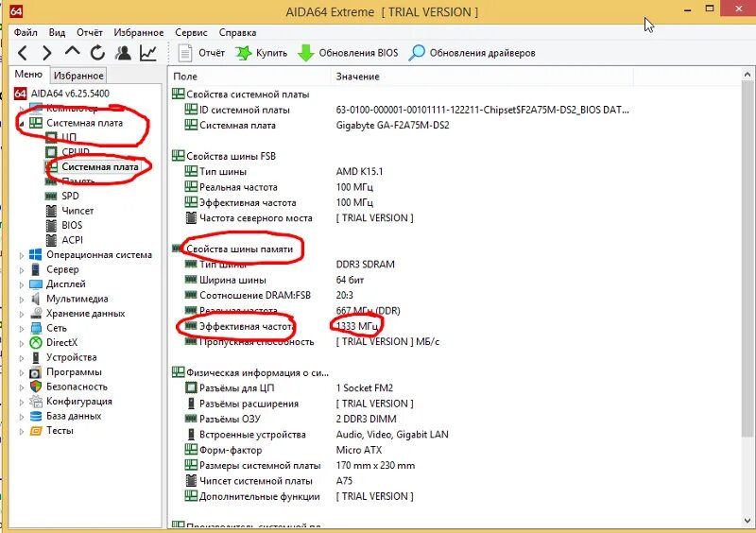This screenshot has height=533, width=756.
Task: Open Обновления BIOS updates
Action: point(348,53)
